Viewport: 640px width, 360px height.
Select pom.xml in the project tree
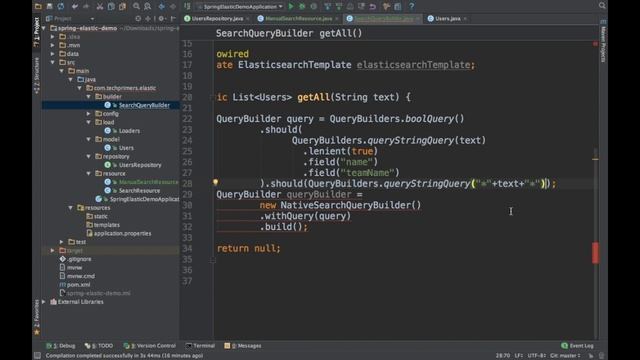point(78,285)
